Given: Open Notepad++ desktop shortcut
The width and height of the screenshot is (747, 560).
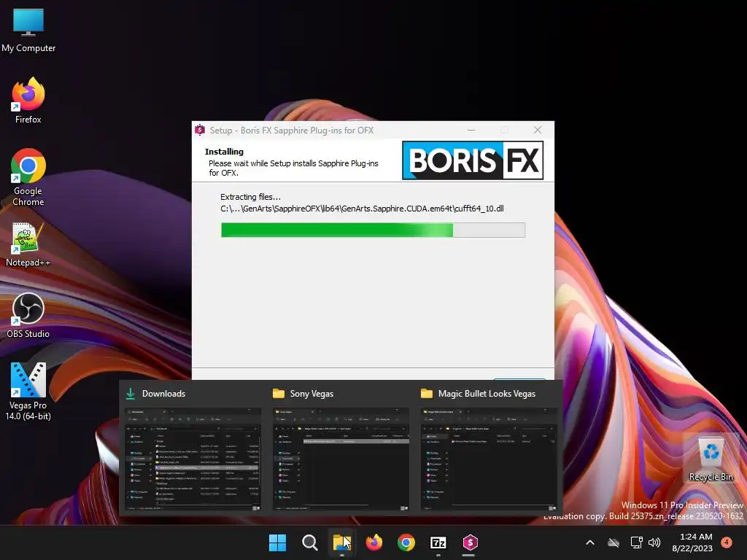Looking at the screenshot, I should pos(28,244).
